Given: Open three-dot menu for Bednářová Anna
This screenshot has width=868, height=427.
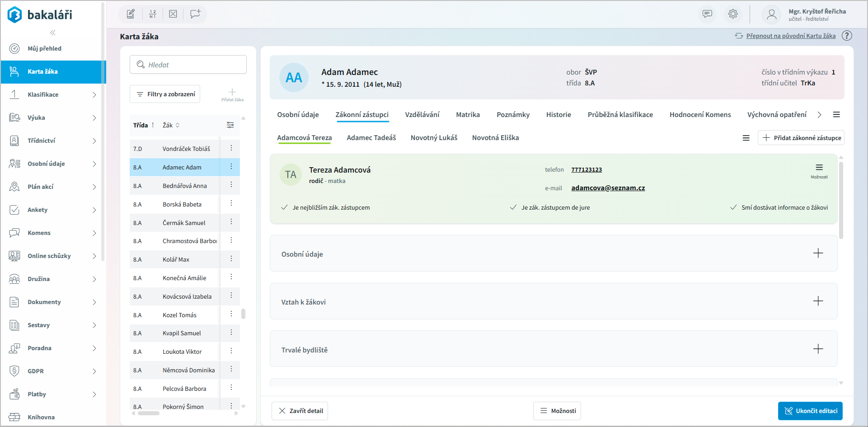Looking at the screenshot, I should pos(231,185).
